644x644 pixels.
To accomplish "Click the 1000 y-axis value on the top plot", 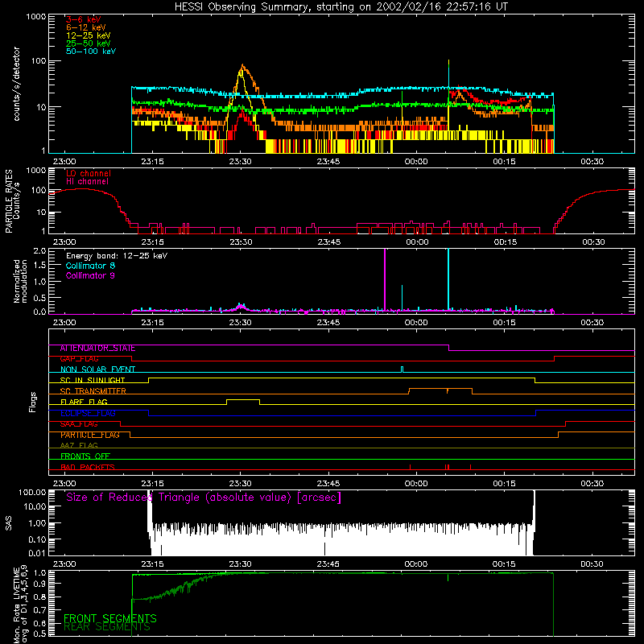I will [x=36, y=17].
